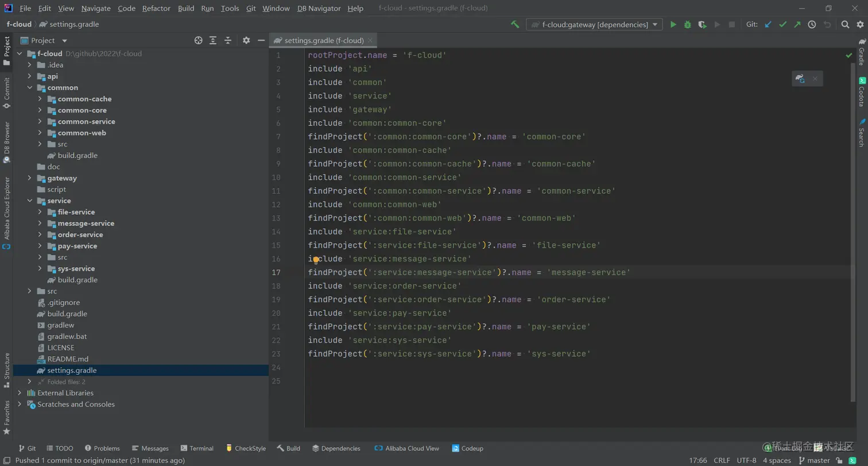Screen dimensions: 868x466
Task: Click Git update project arrow icon
Action: pyautogui.click(x=768, y=25)
